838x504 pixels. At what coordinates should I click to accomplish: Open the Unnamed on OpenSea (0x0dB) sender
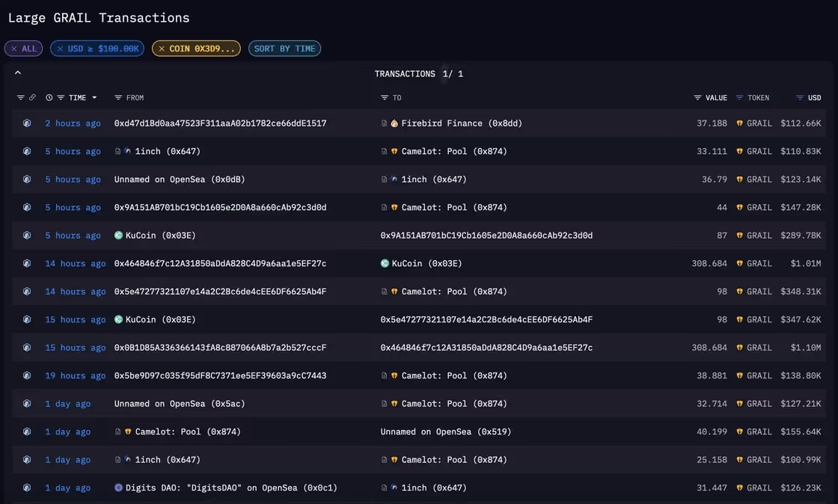(x=180, y=179)
